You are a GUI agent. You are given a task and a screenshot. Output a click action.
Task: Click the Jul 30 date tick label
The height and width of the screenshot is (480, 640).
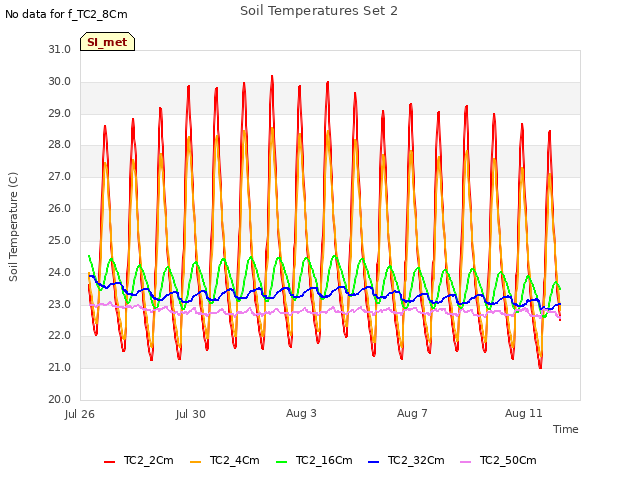(191, 414)
